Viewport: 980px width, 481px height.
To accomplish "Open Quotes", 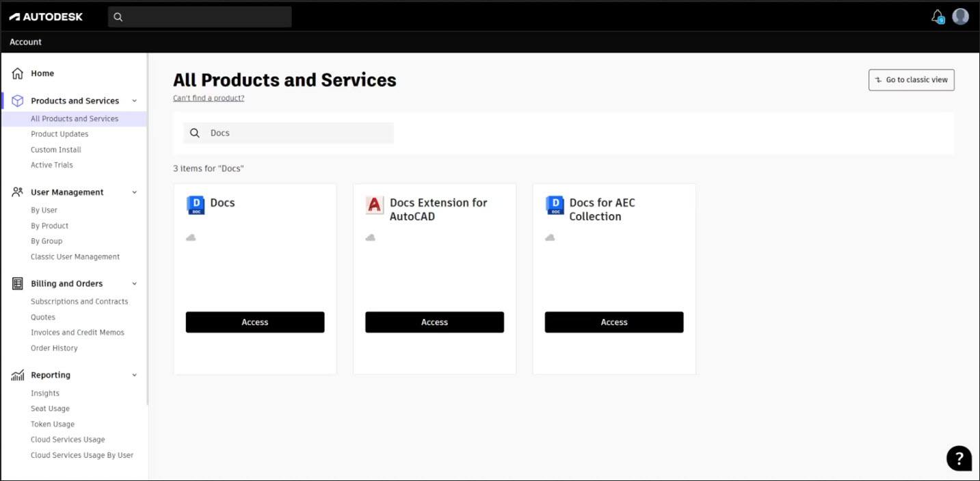I will click(43, 317).
